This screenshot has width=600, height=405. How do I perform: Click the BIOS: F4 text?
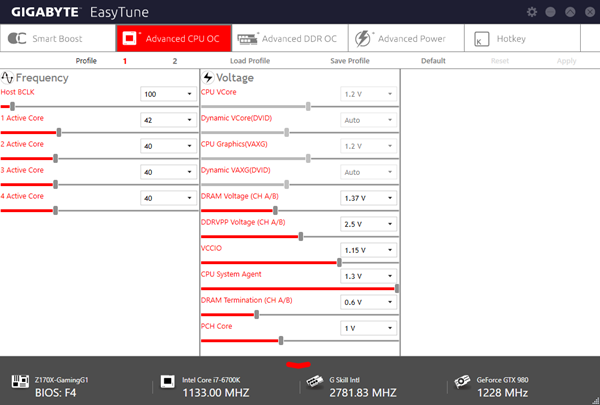pos(55,393)
